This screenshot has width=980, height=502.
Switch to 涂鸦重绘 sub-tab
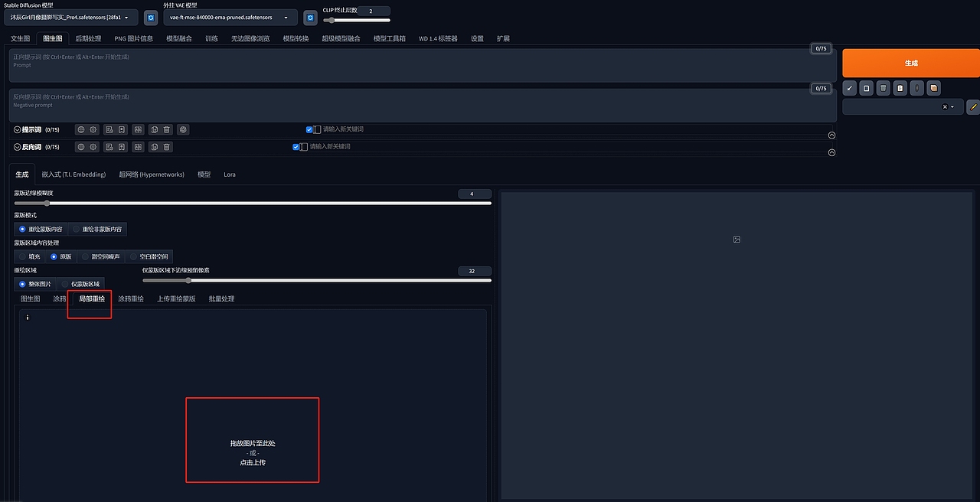coord(131,298)
